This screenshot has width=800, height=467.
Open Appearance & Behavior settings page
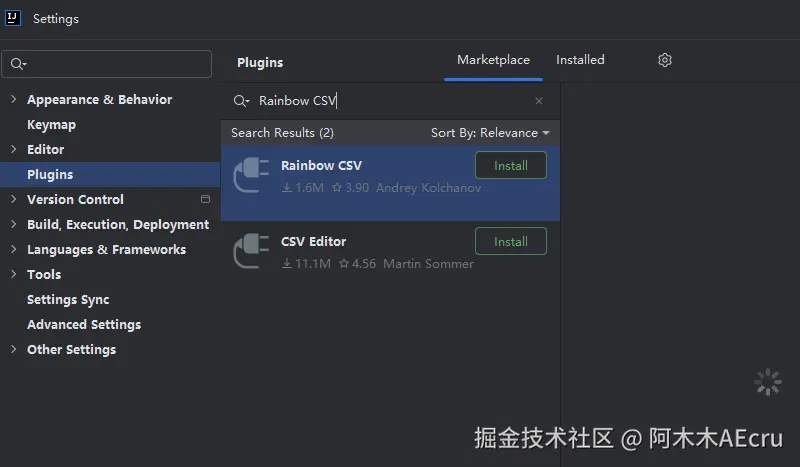[x=99, y=100]
